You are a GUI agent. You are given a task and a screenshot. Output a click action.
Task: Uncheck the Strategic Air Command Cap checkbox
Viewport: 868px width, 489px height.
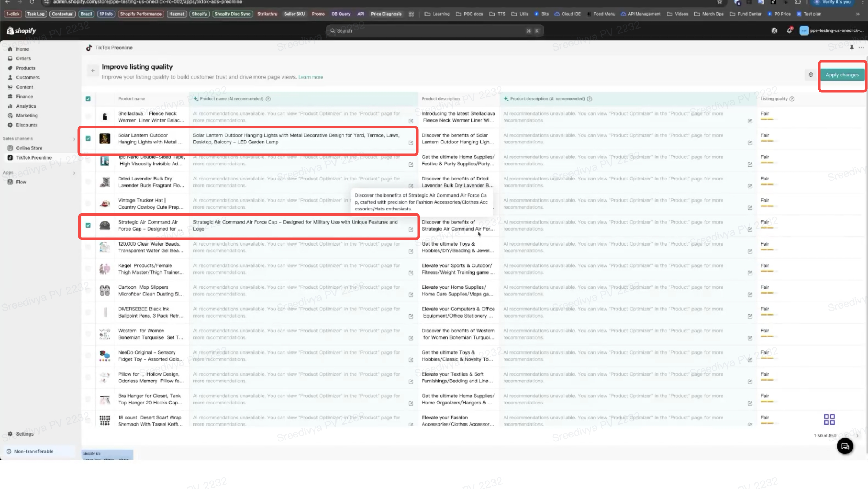coord(88,225)
